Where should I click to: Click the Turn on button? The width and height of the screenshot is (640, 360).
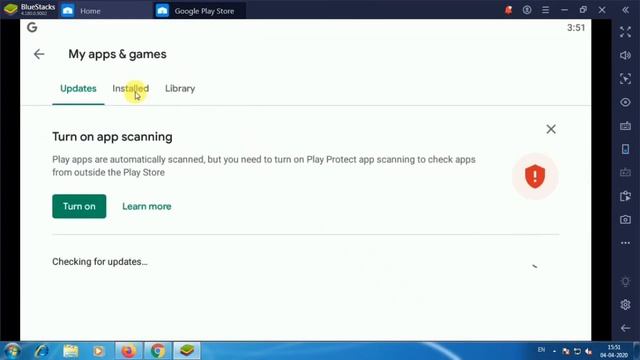[79, 206]
